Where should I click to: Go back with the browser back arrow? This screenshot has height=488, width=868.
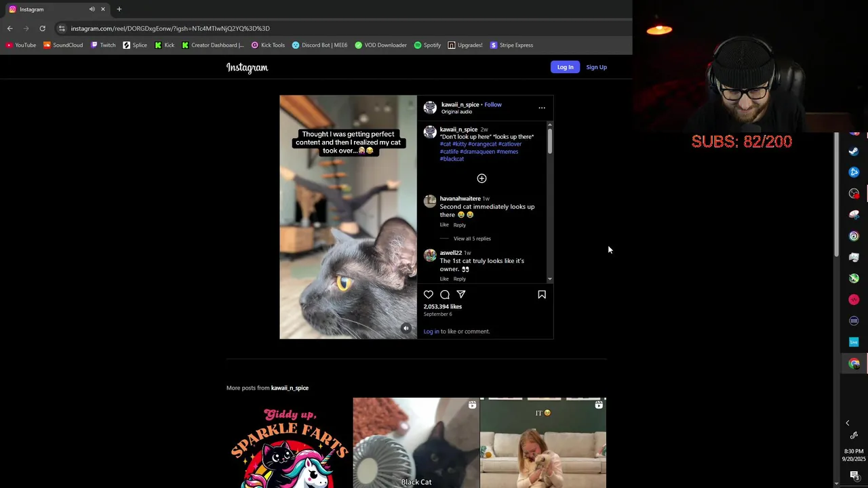pos(9,28)
